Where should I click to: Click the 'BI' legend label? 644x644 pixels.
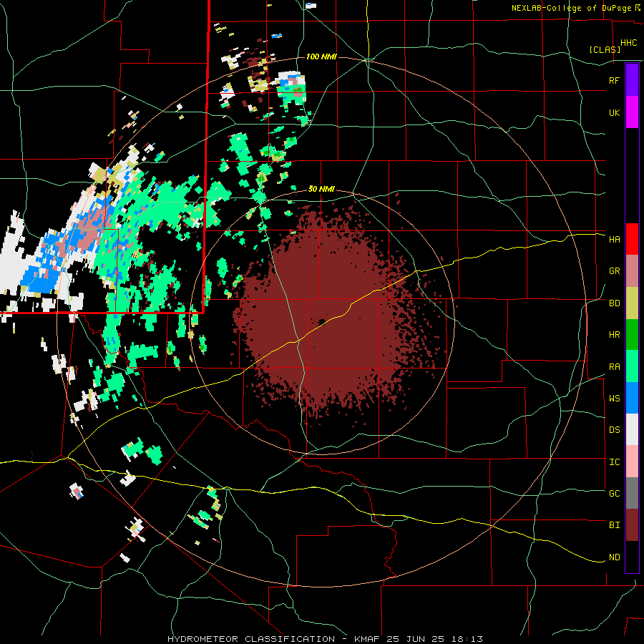[614, 525]
